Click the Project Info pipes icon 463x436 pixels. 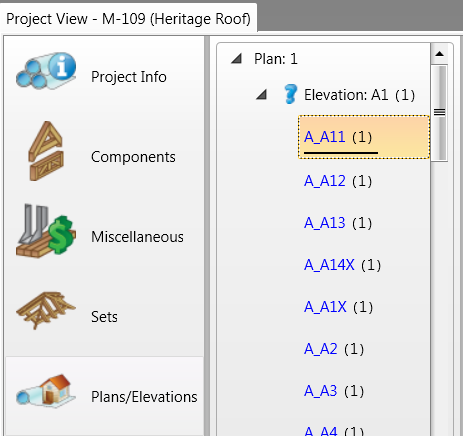click(46, 71)
